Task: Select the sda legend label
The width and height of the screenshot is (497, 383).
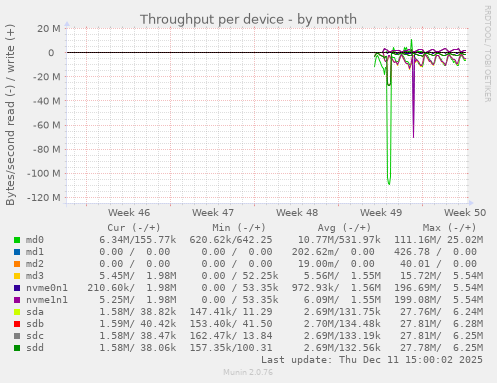Action: pos(35,312)
